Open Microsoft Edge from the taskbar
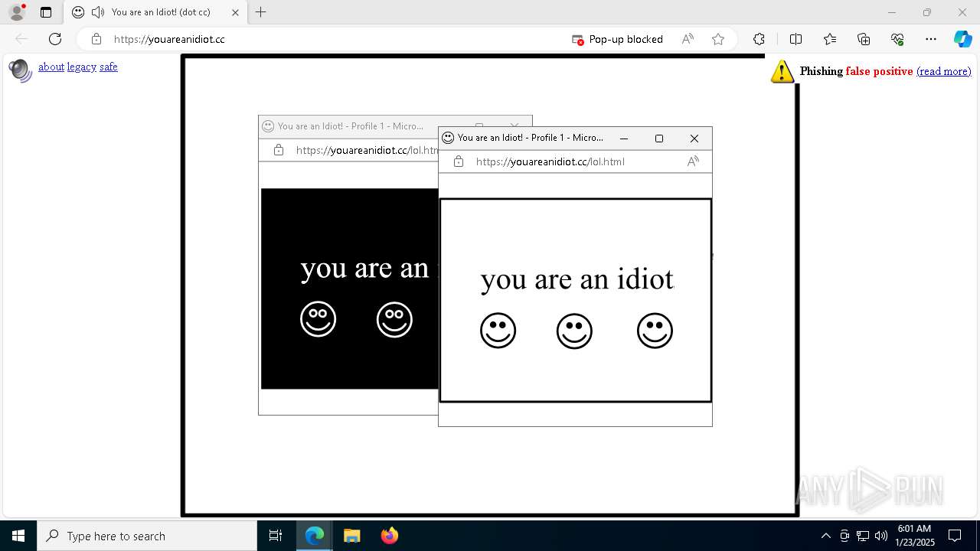This screenshot has width=980, height=551. point(315,536)
